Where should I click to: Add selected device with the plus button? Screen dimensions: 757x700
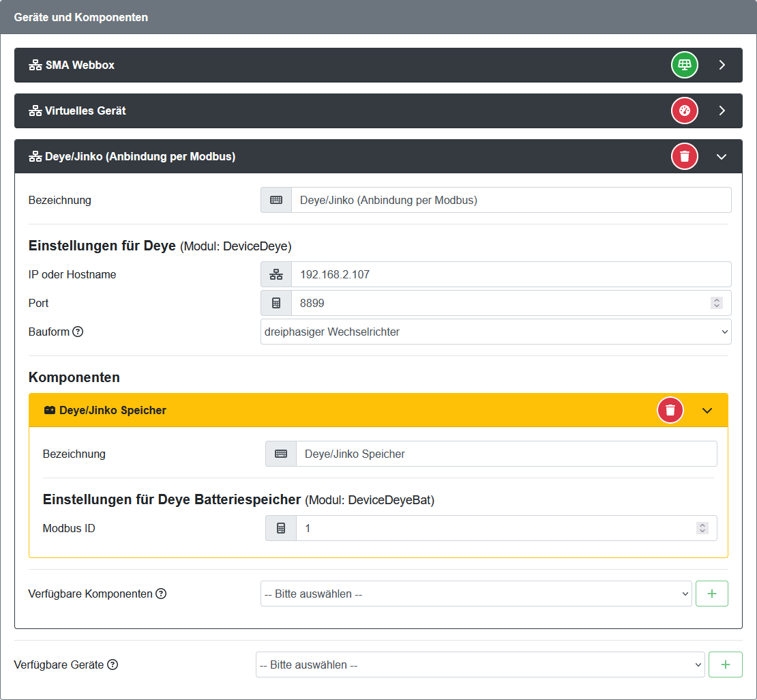pyautogui.click(x=725, y=665)
